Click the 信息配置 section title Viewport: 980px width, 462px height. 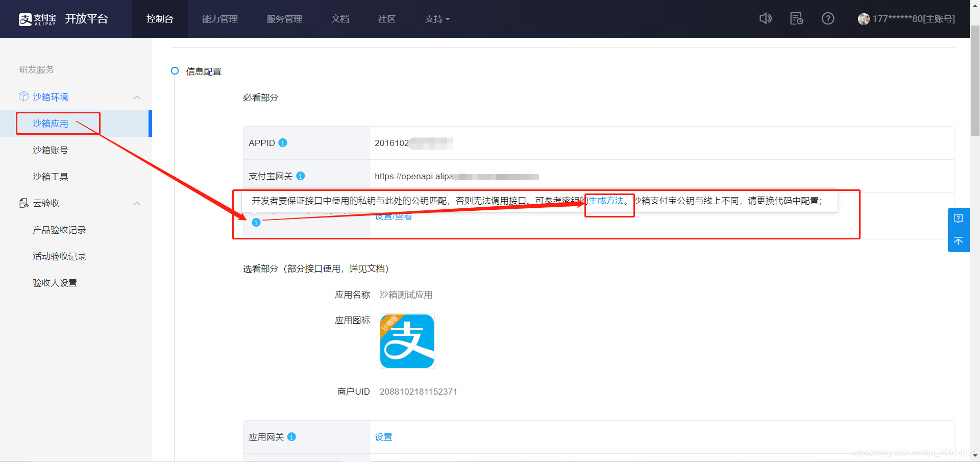204,71
